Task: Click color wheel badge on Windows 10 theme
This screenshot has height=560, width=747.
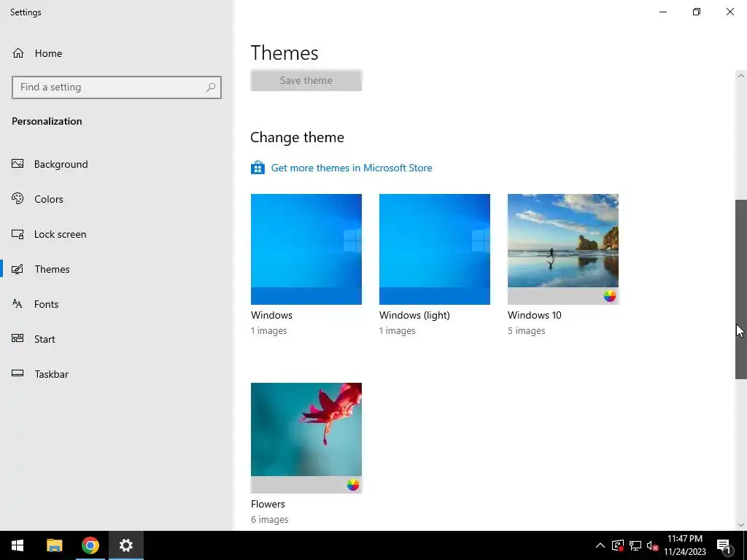Action: [610, 296]
